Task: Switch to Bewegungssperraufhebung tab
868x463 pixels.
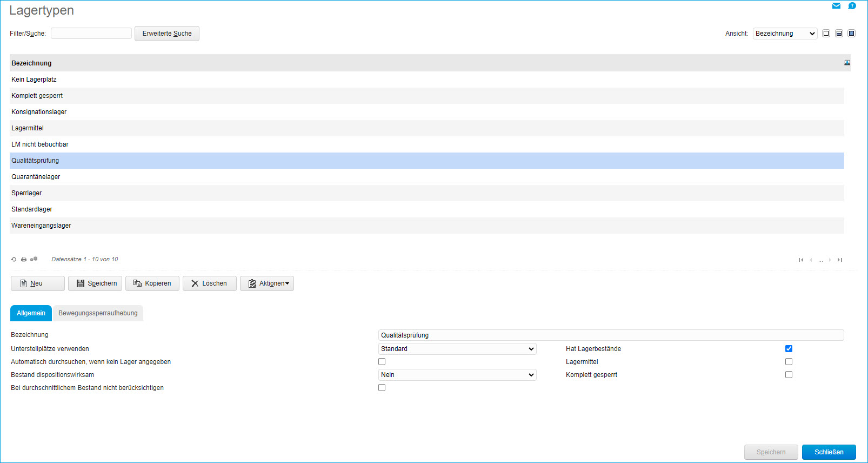Action: tap(98, 313)
